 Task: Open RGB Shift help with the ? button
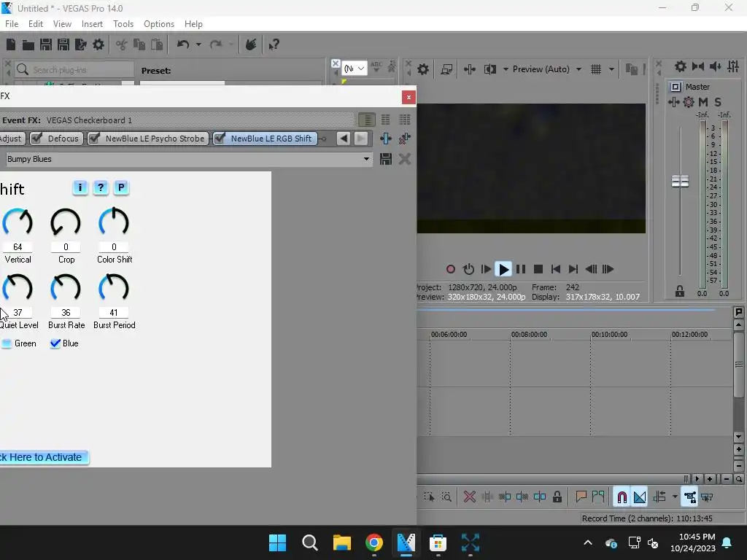pyautogui.click(x=101, y=187)
